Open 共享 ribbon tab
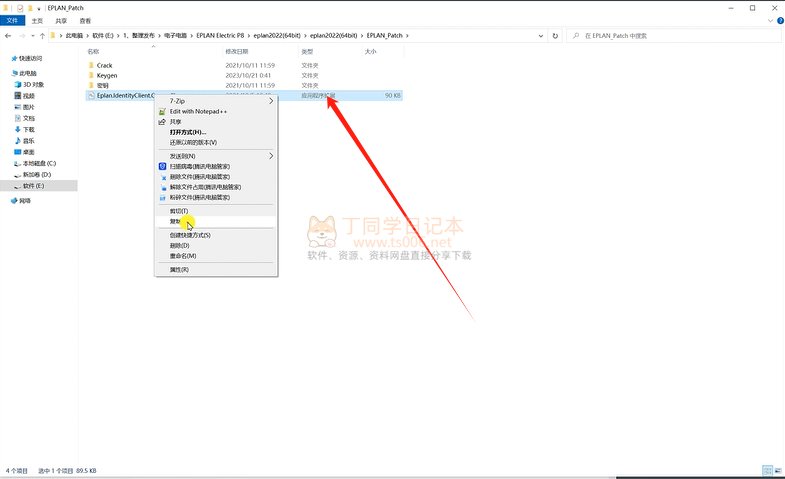785x479 pixels. coord(61,21)
